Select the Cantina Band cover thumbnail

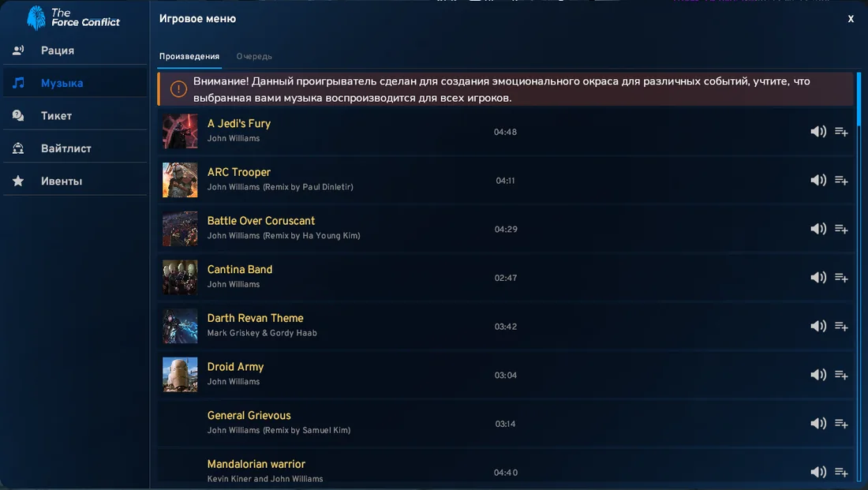(x=180, y=278)
